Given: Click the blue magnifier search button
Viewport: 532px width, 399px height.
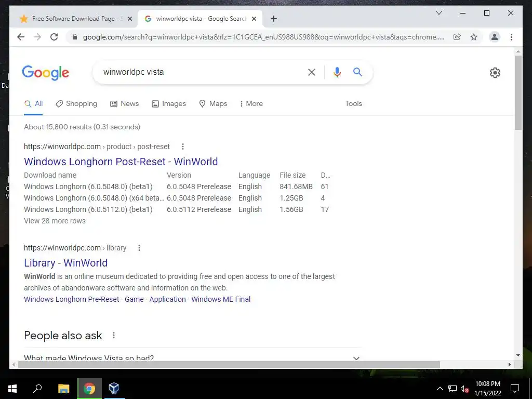Looking at the screenshot, I should click(x=357, y=72).
